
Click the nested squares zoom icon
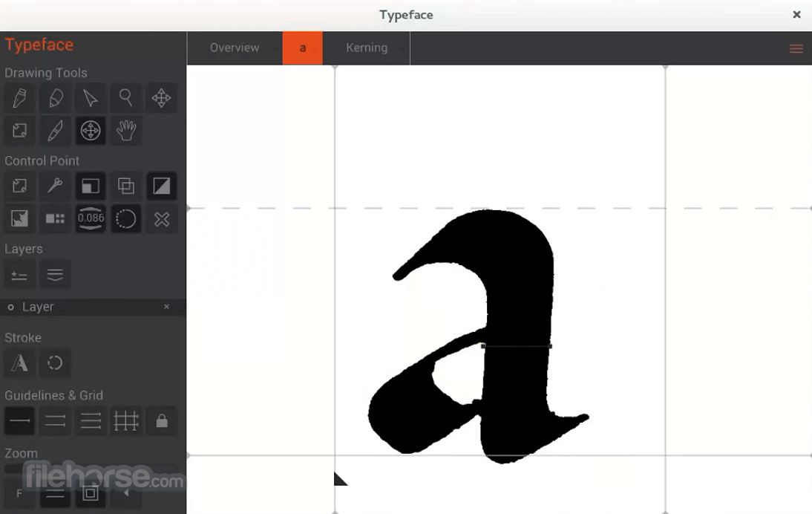click(91, 493)
